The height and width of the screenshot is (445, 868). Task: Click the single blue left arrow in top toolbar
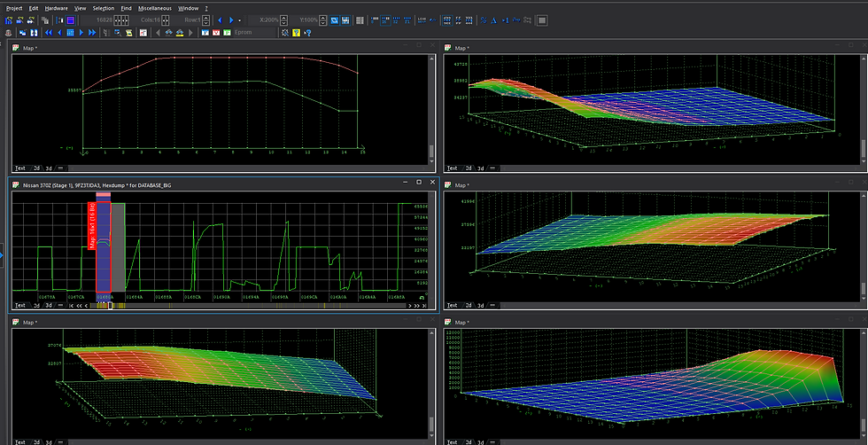(x=220, y=20)
